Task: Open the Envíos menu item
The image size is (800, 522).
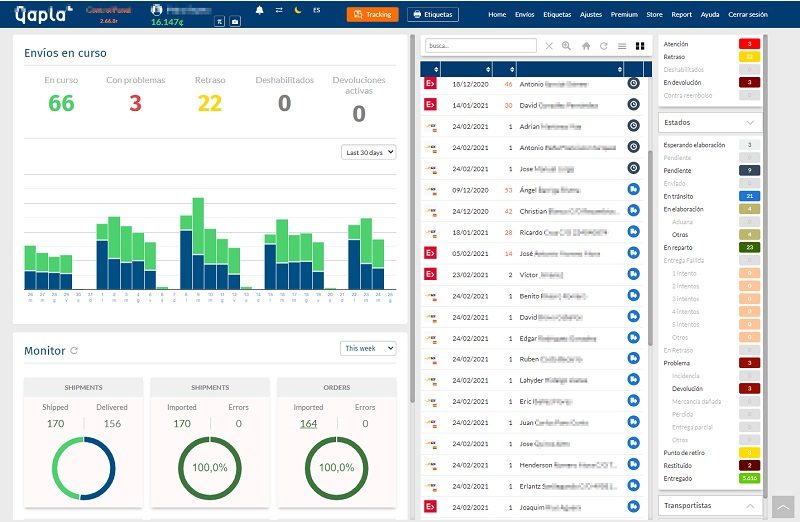Action: [524, 14]
